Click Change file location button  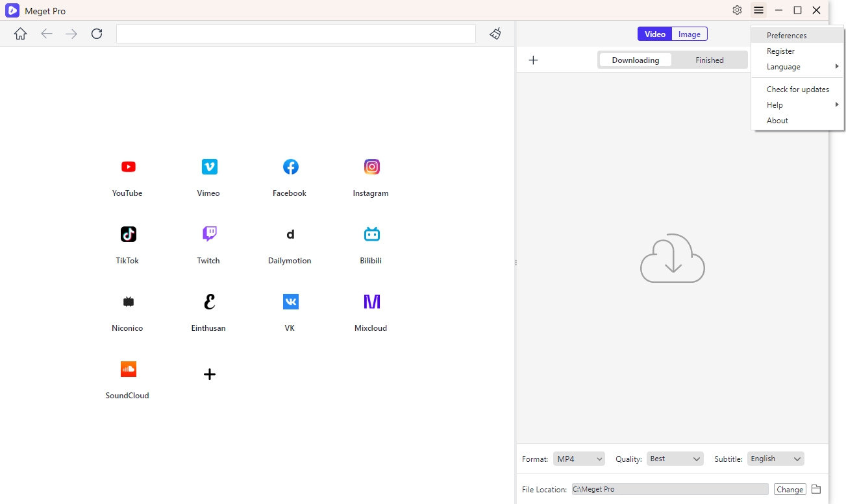tap(790, 489)
